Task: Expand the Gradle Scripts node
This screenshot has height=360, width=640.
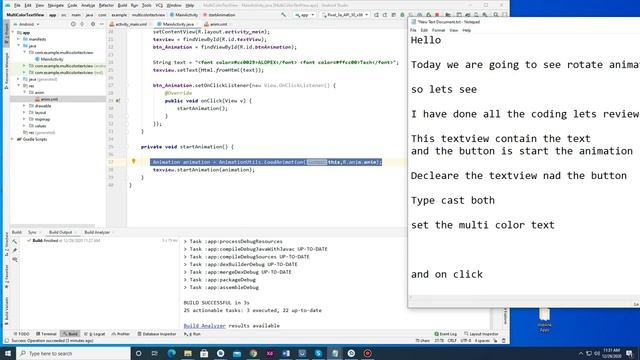Action: [13, 139]
